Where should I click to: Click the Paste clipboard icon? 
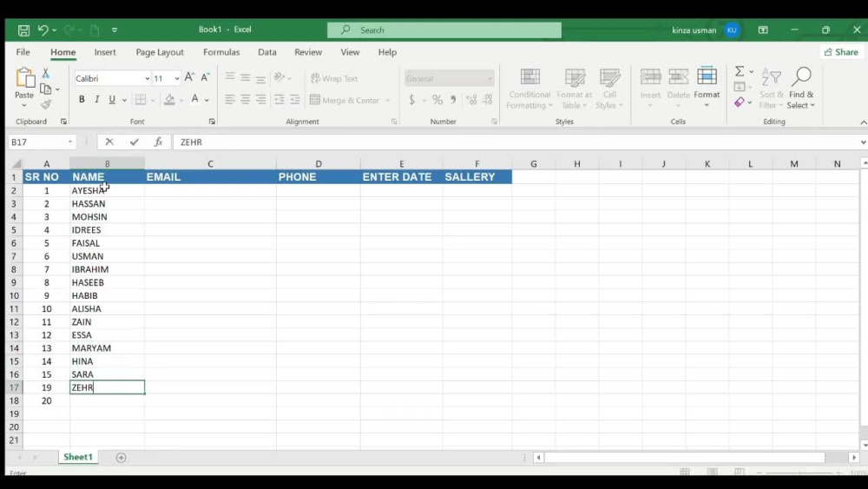24,77
